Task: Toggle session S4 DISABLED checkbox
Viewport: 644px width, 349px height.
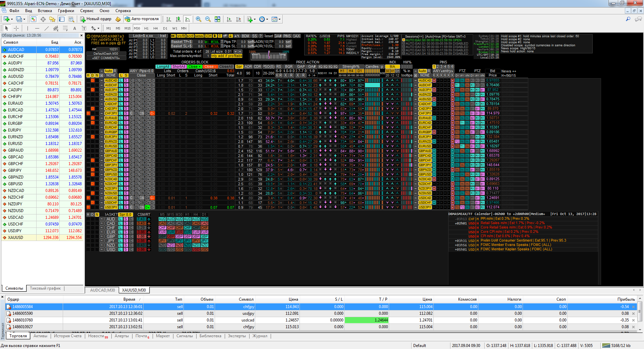Action: click(x=404, y=54)
